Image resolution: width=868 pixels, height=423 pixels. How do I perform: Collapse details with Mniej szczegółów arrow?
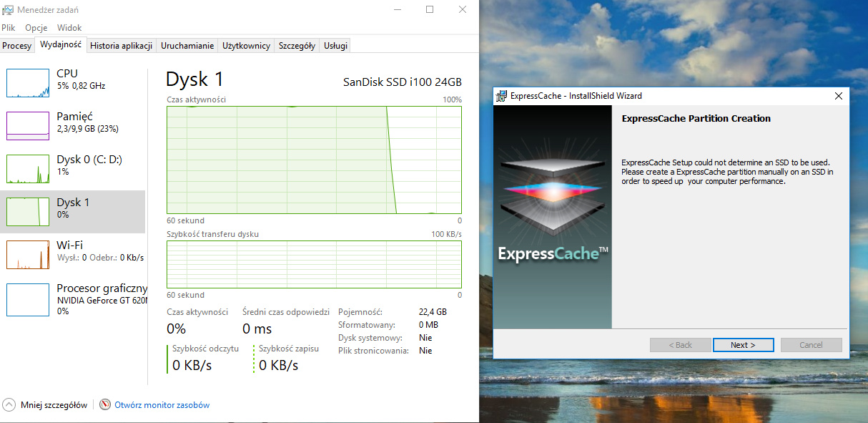coord(9,404)
